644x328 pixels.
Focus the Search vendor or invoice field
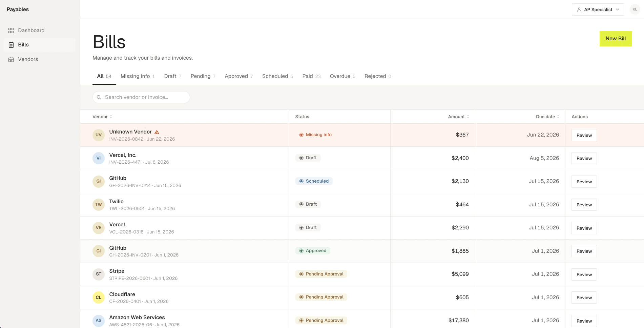pyautogui.click(x=141, y=97)
